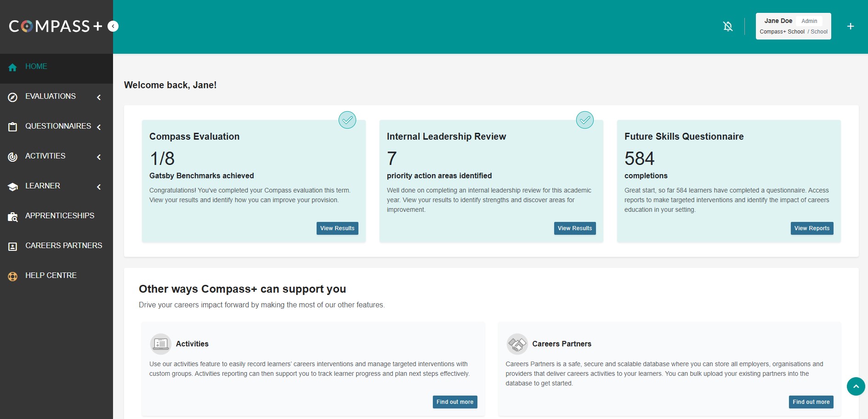The height and width of the screenshot is (419, 868).
Task: Click Find out more under Activities
Action: pos(454,402)
